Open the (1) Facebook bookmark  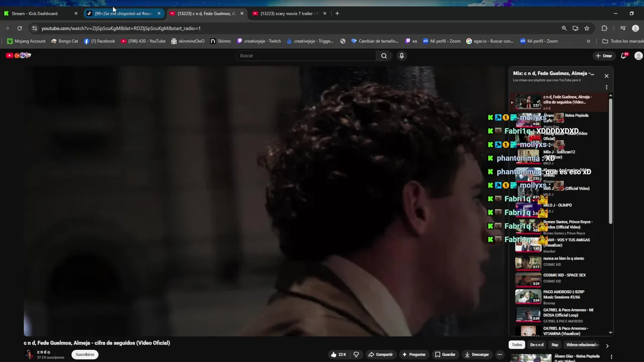click(100, 41)
